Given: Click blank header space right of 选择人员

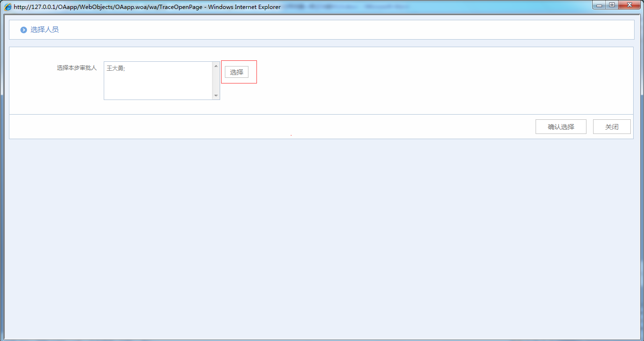Looking at the screenshot, I should 330,30.
